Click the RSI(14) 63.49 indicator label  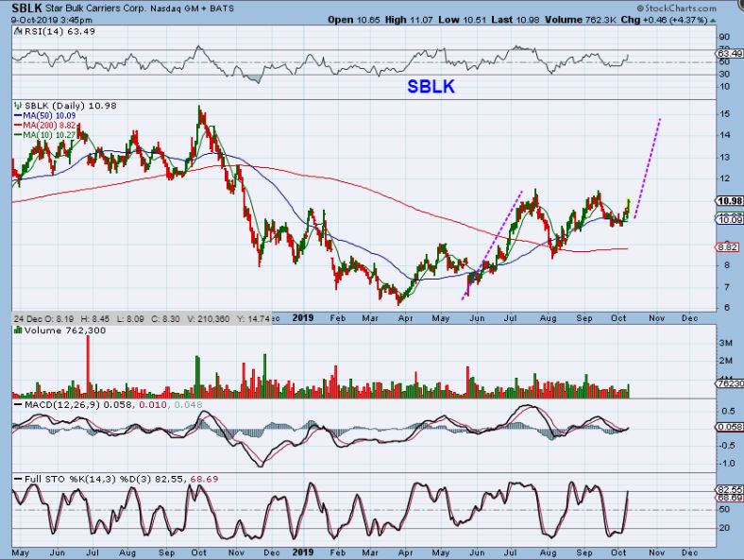coord(59,31)
